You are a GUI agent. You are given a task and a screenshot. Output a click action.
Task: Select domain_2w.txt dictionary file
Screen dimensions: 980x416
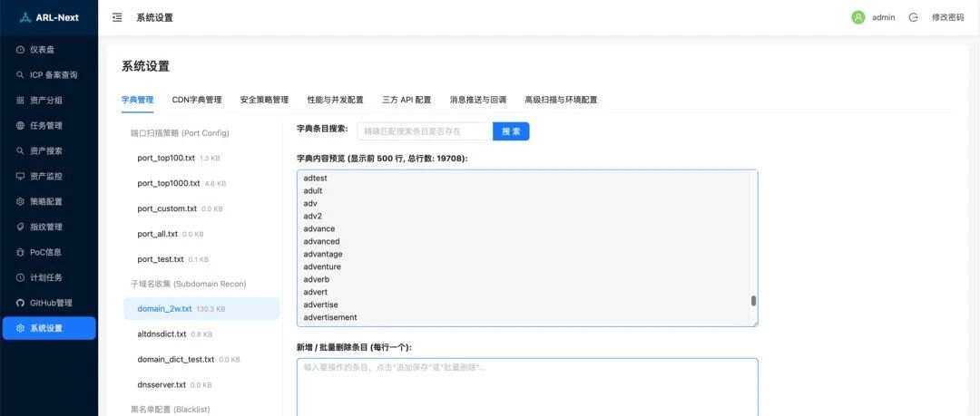pyautogui.click(x=201, y=308)
